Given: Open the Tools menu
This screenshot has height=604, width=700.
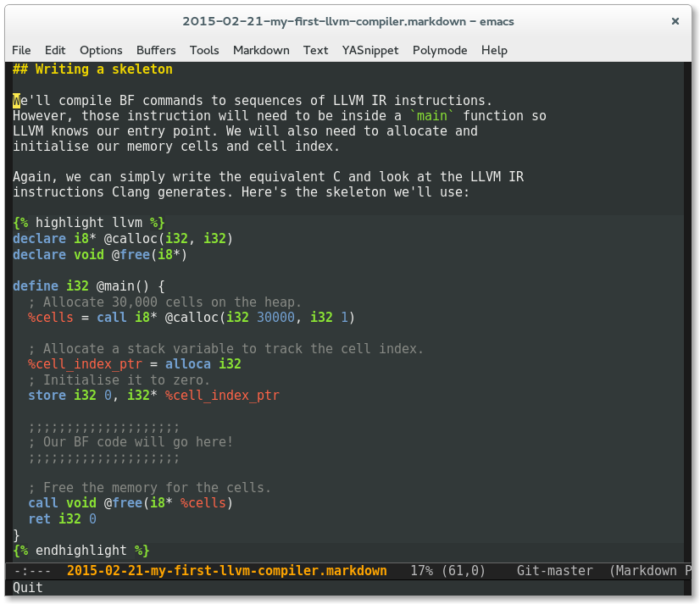Looking at the screenshot, I should pos(204,50).
